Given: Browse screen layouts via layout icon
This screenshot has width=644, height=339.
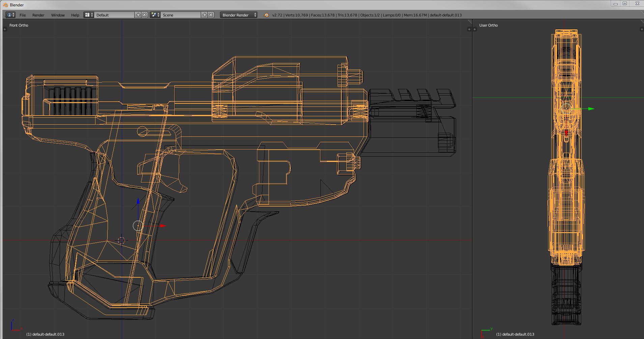Looking at the screenshot, I should 89,15.
